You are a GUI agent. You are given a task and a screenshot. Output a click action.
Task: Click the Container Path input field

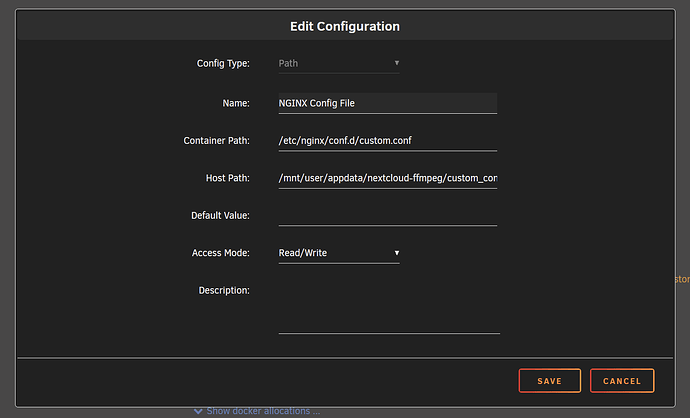click(387, 140)
